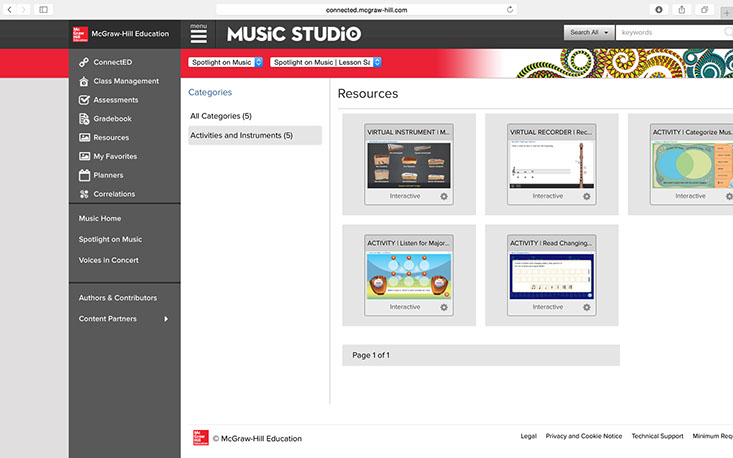733x458 pixels.
Task: Click the Resources heading text
Action: (368, 93)
